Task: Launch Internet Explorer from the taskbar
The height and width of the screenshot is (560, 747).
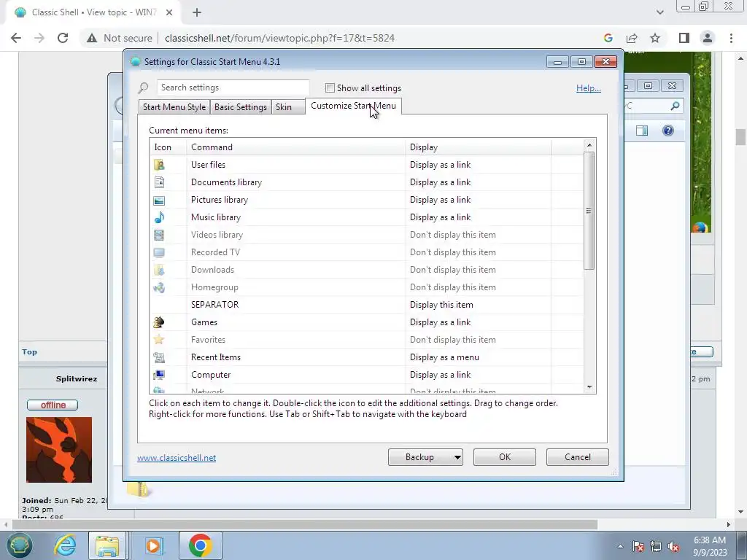Action: [x=65, y=545]
